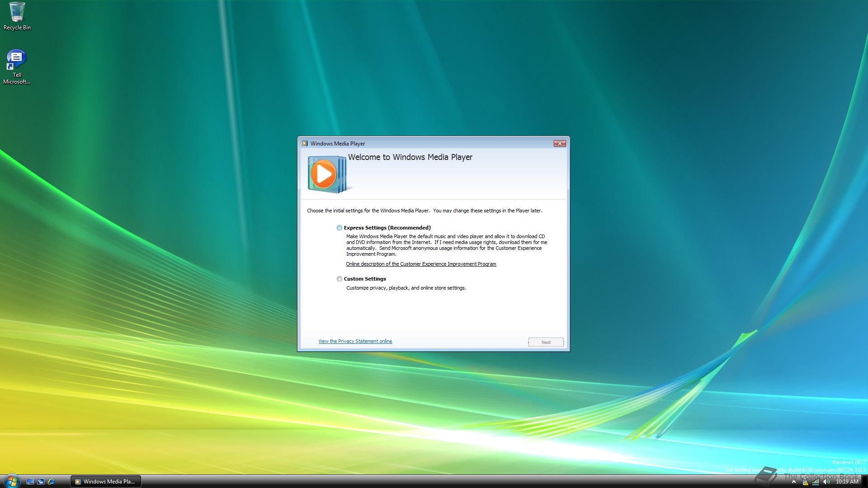Click Switch between windows quick launch icon
This screenshot has height=488, width=868.
(41, 482)
